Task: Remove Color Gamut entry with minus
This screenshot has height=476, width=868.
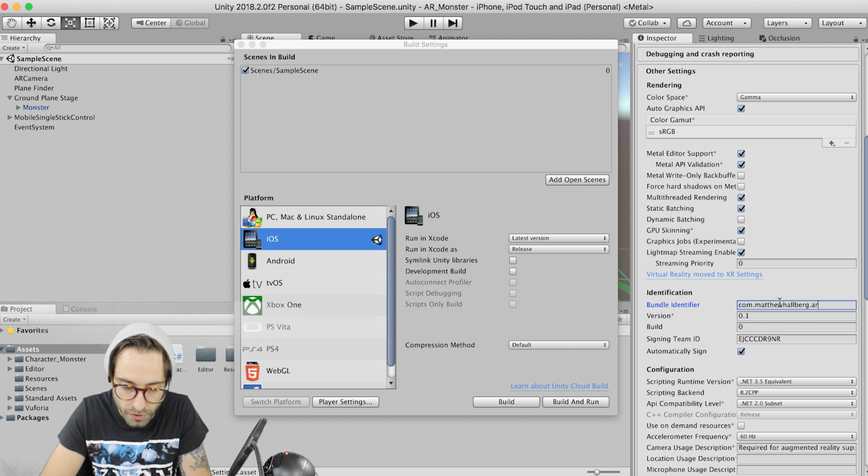Action: [847, 143]
